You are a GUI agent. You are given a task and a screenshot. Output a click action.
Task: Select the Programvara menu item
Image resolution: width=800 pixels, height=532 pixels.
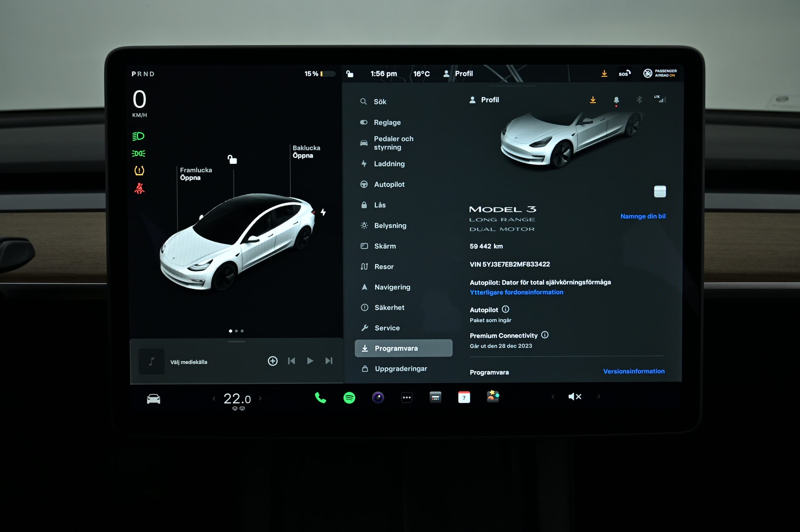(x=404, y=348)
